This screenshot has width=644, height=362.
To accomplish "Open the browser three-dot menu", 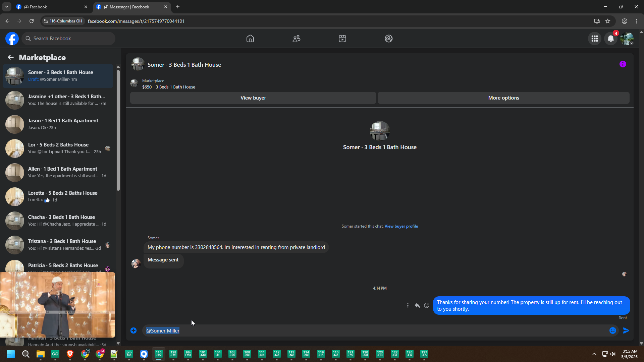I will click(637, 21).
